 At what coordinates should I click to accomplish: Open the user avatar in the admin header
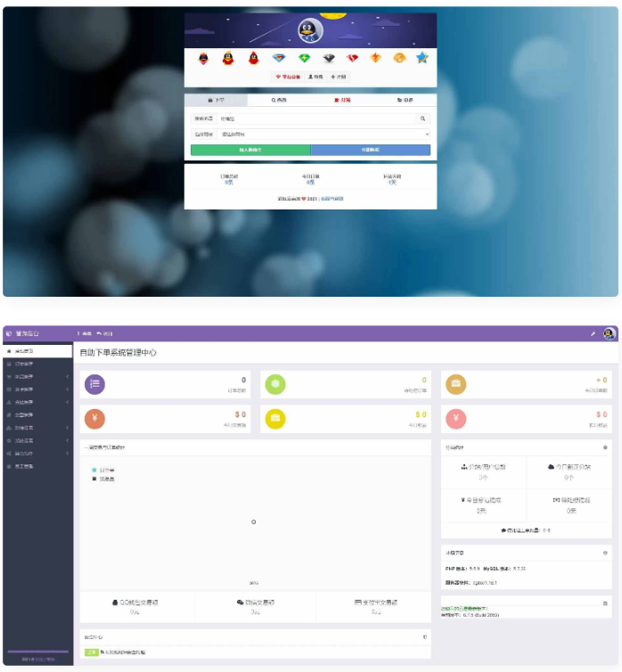coord(609,333)
